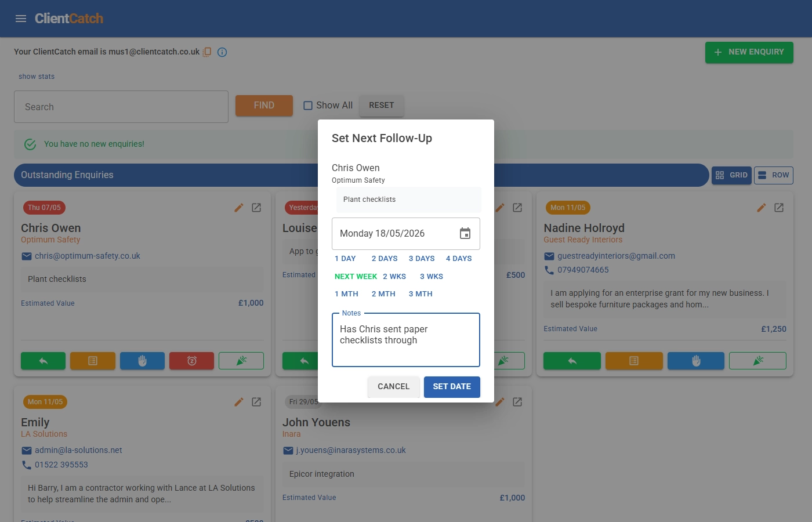Edit Nadine Holroyd enquiry pencil icon
The height and width of the screenshot is (522, 812).
click(x=762, y=208)
